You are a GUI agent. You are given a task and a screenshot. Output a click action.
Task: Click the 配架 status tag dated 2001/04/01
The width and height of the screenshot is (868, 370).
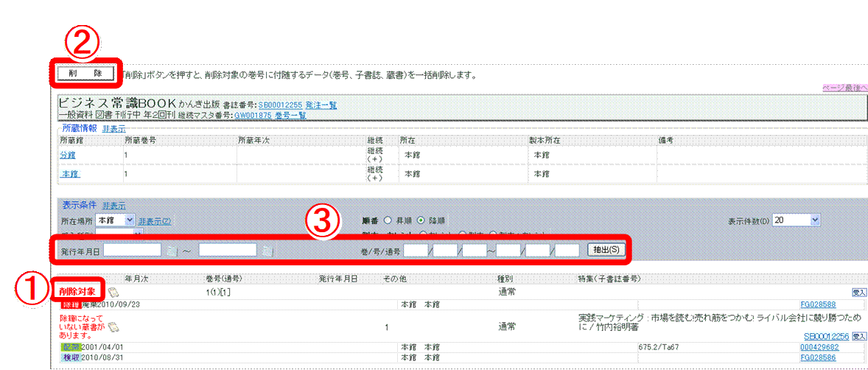(71, 347)
